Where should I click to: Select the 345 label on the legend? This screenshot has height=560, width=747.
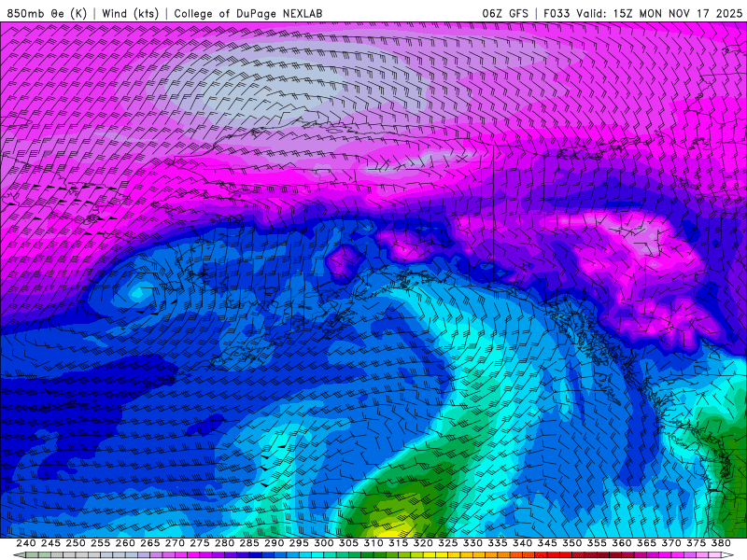(547, 543)
